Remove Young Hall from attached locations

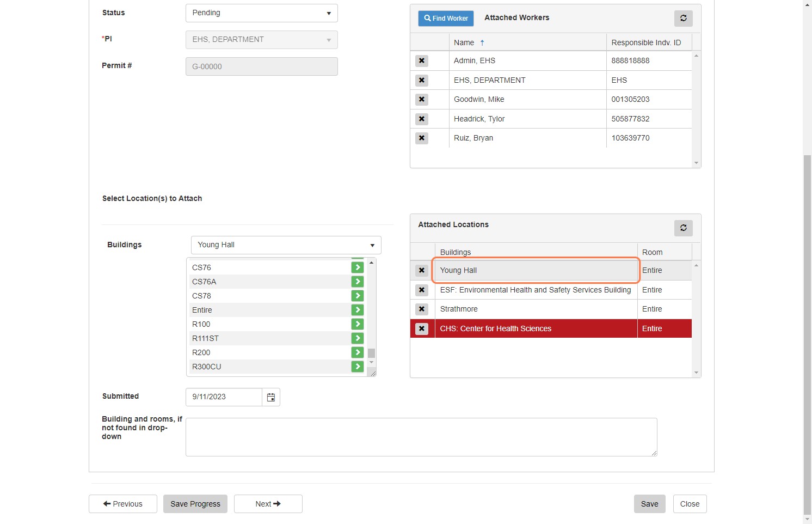(x=422, y=271)
